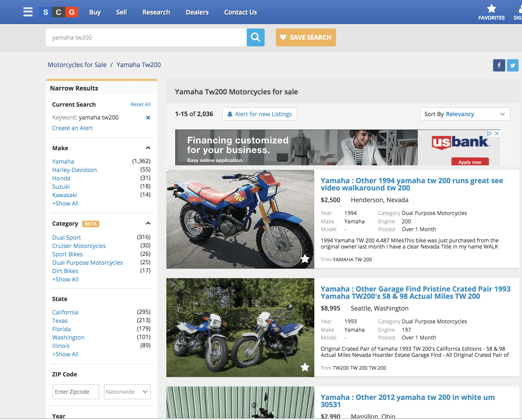Filter by Sport Bikes category

[x=67, y=254]
